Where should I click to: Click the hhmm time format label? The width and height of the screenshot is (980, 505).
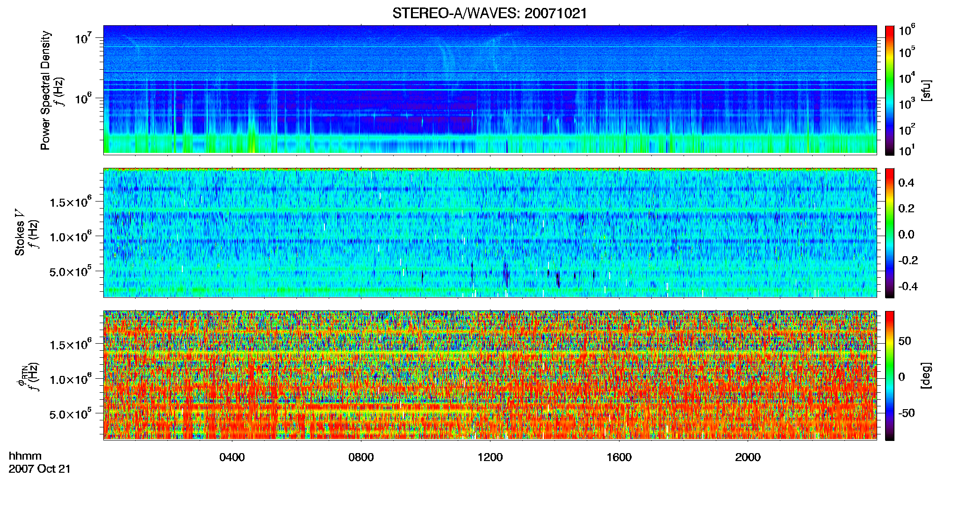[x=25, y=456]
